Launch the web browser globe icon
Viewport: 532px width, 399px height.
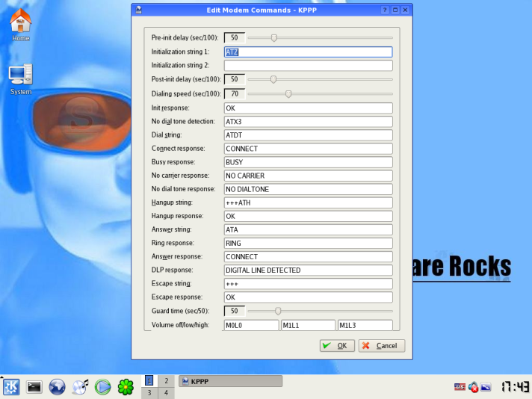pyautogui.click(x=57, y=387)
